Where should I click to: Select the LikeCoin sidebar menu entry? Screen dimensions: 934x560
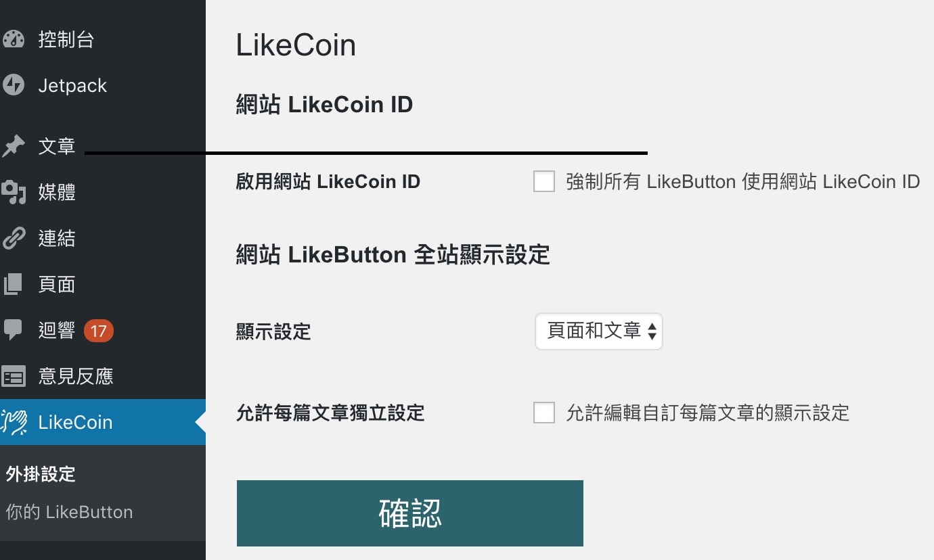click(x=75, y=423)
